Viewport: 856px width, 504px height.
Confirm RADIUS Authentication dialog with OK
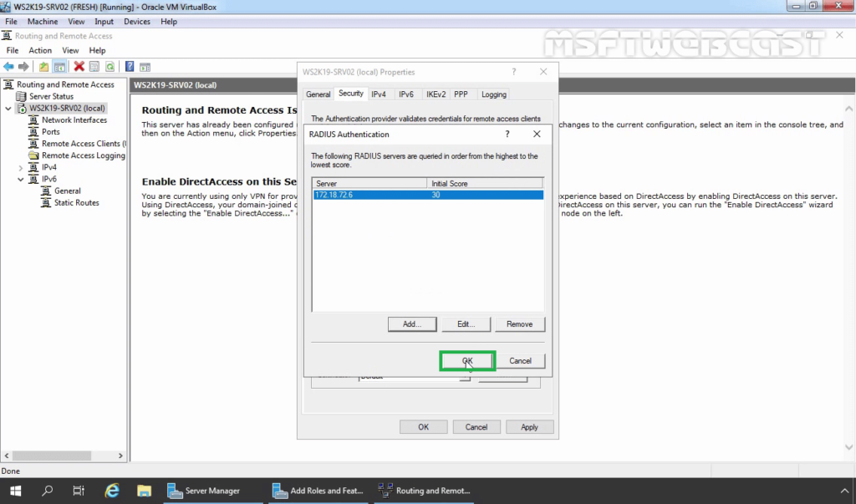tap(467, 361)
